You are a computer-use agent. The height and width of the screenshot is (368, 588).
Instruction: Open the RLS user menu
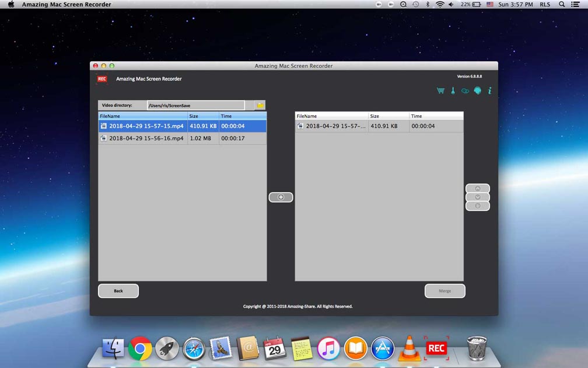point(545,5)
